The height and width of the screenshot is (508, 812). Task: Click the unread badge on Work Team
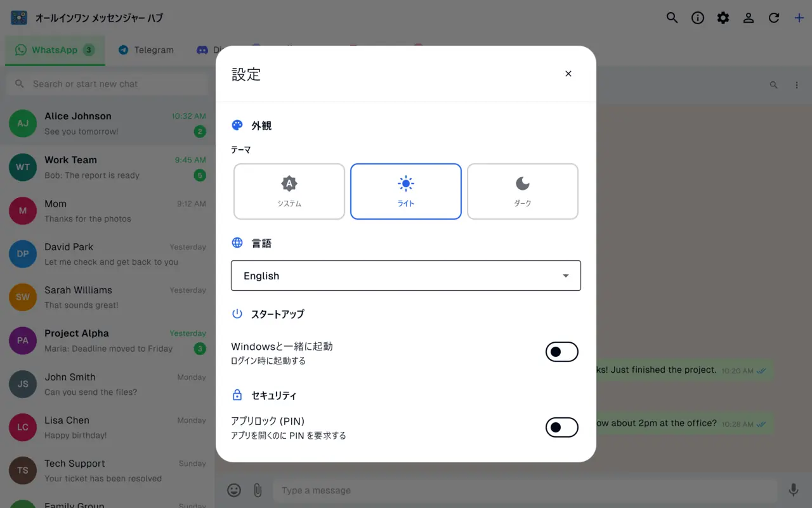[x=200, y=175]
